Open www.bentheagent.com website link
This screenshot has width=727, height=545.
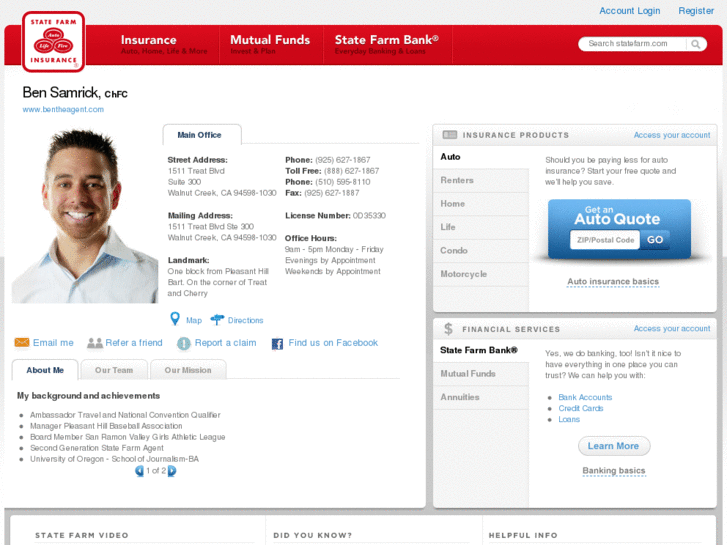[x=63, y=109]
